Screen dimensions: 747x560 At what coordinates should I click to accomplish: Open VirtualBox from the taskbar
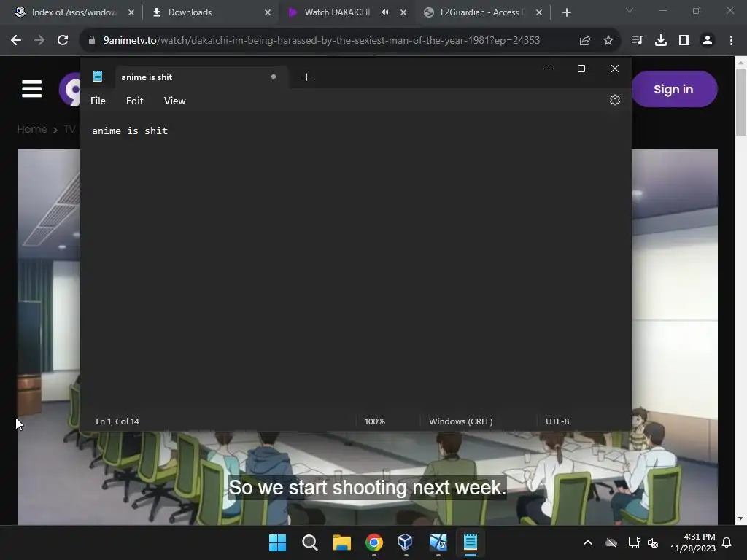(x=406, y=542)
